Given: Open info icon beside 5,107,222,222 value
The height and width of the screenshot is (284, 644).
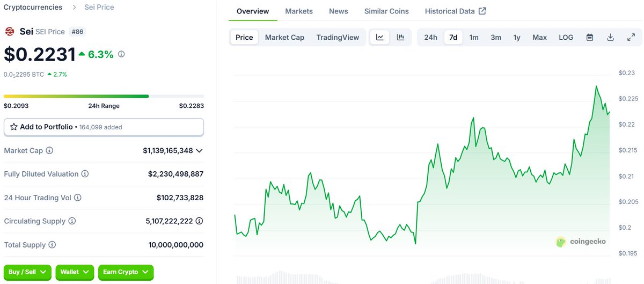Looking at the screenshot, I should [199, 221].
